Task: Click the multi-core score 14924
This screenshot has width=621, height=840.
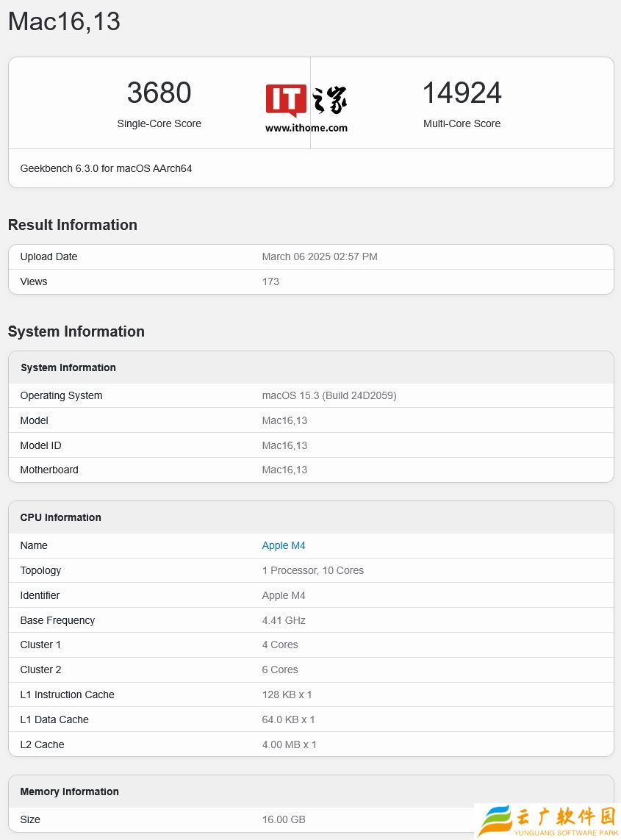Action: (462, 92)
